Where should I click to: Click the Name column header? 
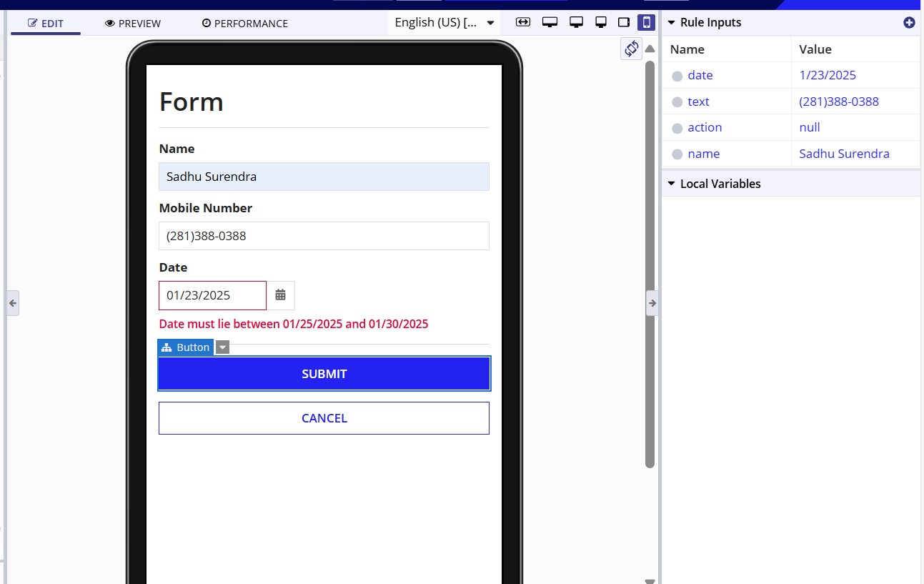pos(687,49)
